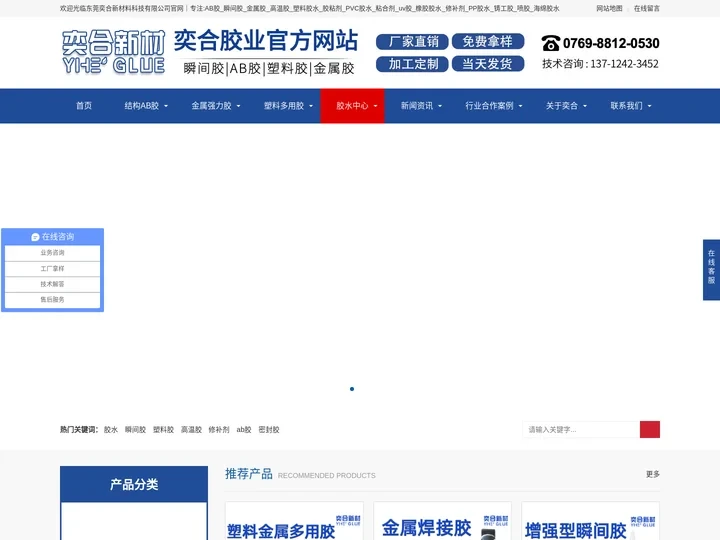Expand the arrow next to 胶水中心
Screen dimensions: 720x540
[375, 106]
